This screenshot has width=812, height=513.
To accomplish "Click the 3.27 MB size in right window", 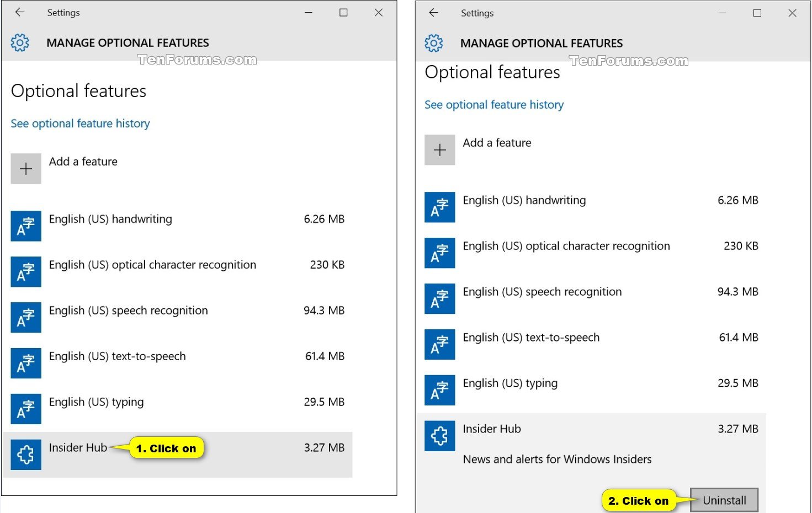I will (x=738, y=429).
